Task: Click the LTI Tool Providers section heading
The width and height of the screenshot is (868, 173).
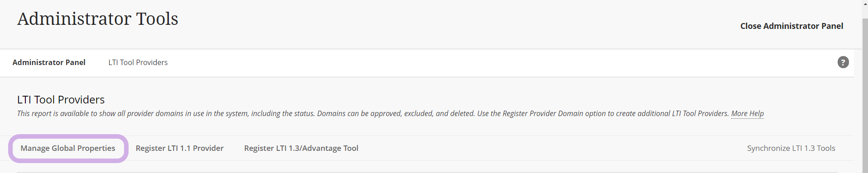Action: point(61,99)
